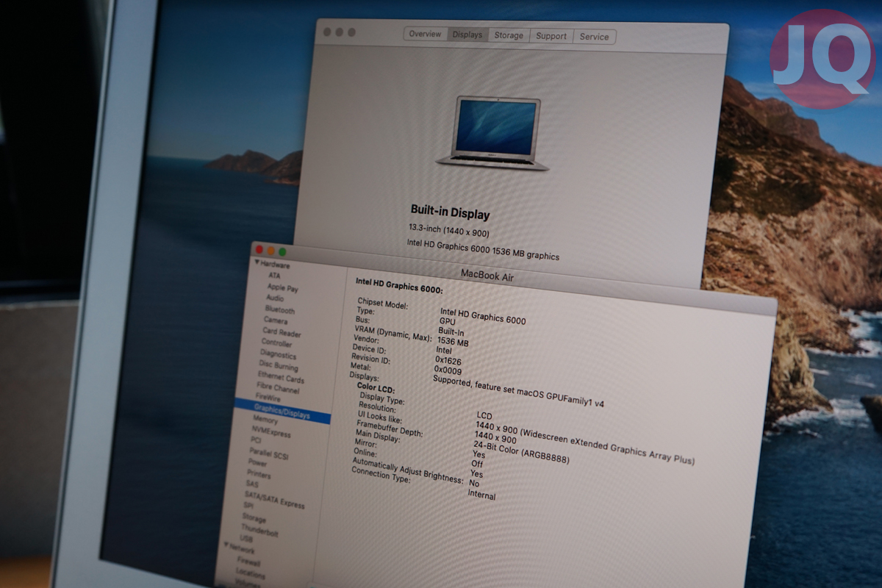Open the NVMExpress entry
The width and height of the screenshot is (882, 588).
click(x=271, y=431)
